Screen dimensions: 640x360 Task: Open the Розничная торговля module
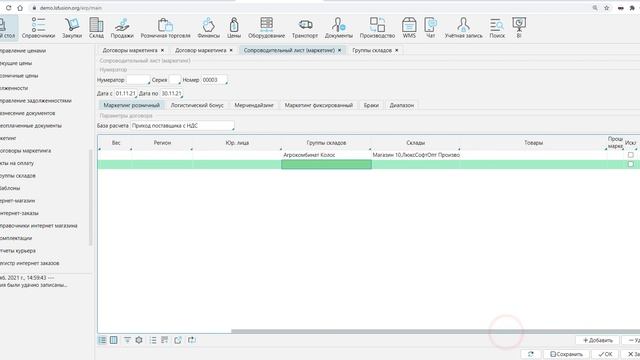(165, 28)
